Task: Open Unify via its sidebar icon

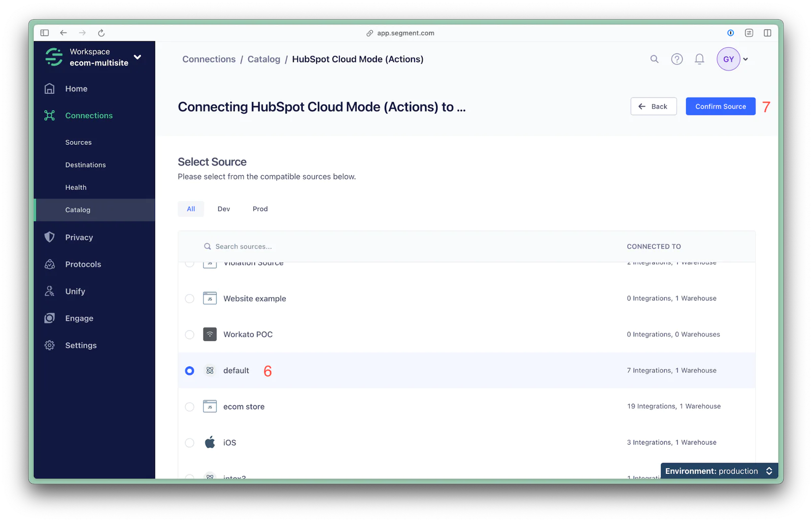Action: point(50,291)
